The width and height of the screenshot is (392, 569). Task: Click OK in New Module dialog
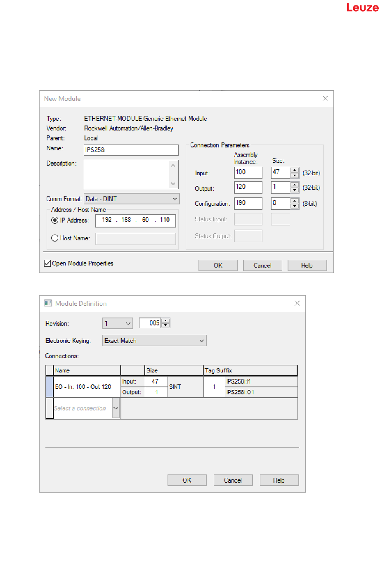click(x=218, y=265)
